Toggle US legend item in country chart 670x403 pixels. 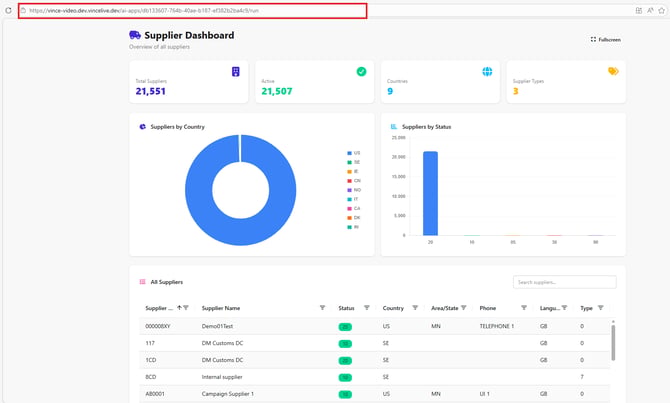[354, 153]
